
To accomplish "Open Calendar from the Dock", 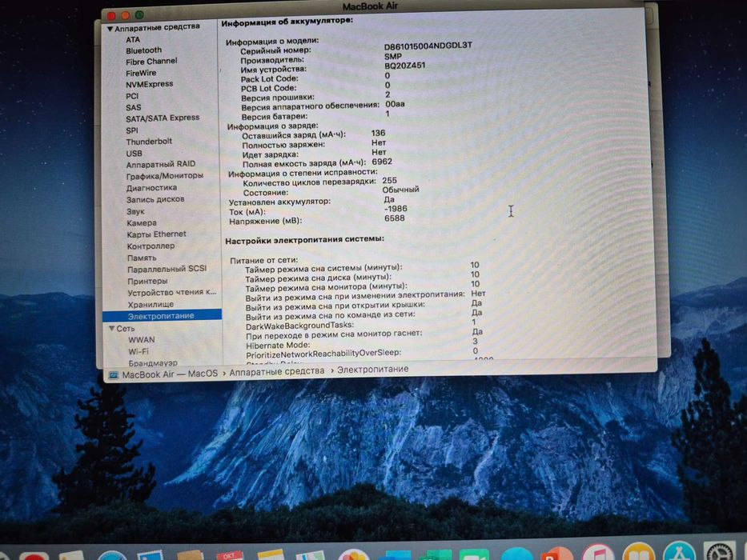I will click(231, 555).
